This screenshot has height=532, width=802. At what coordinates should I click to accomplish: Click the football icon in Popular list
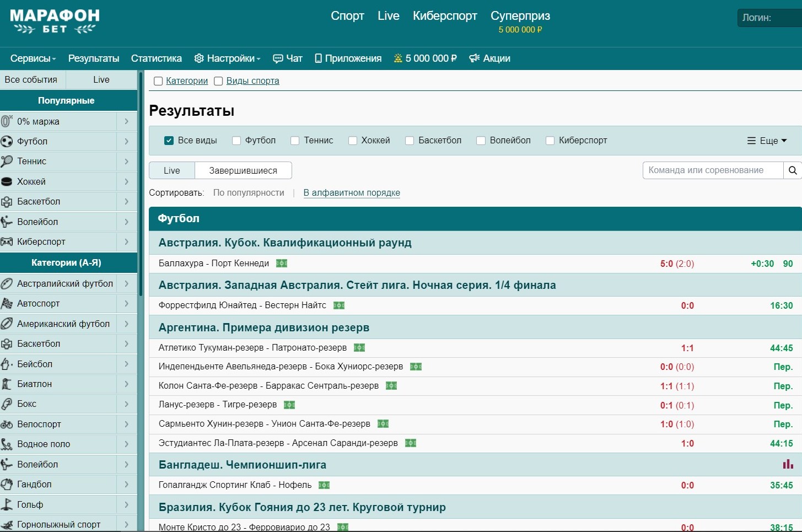click(x=7, y=141)
